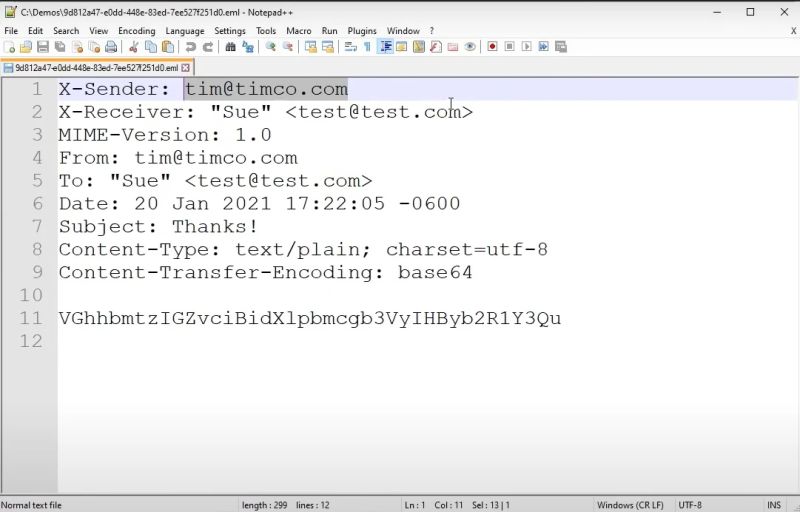
Task: Open the File menu
Action: coord(11,31)
